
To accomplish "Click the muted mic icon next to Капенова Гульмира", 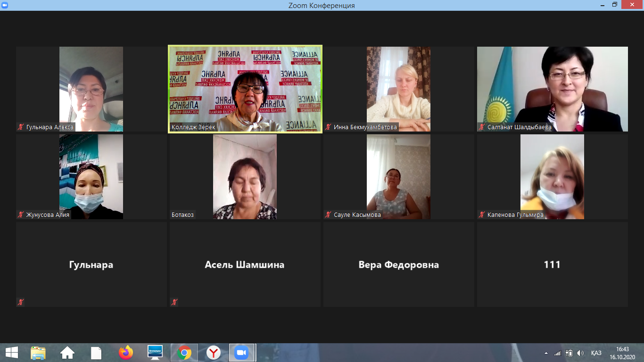I will coord(482,215).
